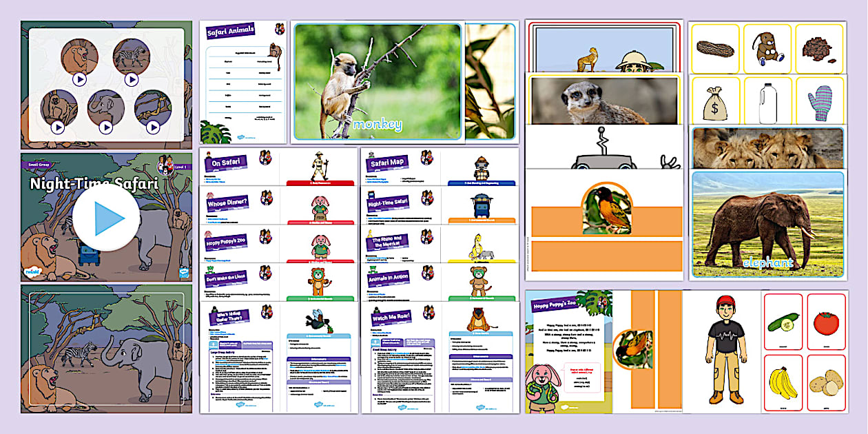This screenshot has width=868, height=434.
Task: Play the roaring lion sound clip
Action: (79, 79)
